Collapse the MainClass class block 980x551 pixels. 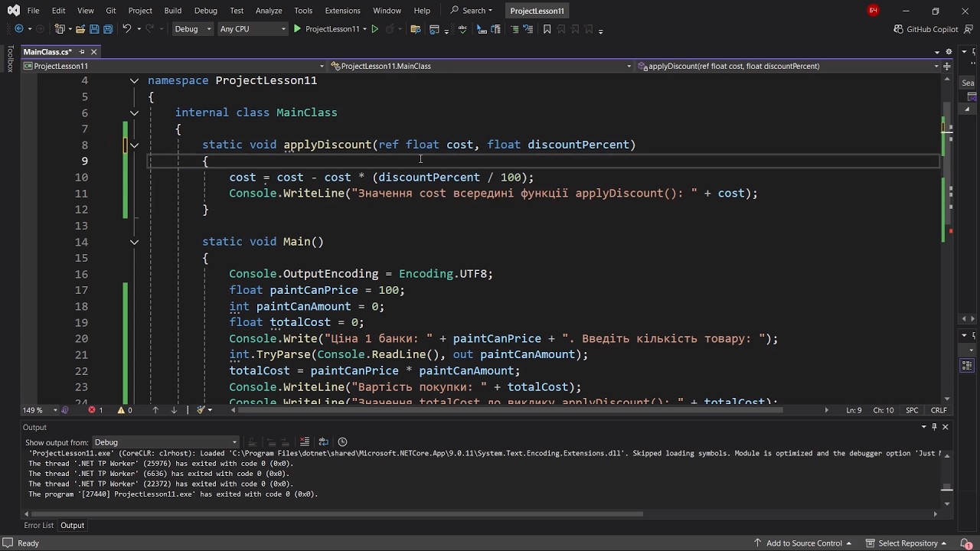134,112
